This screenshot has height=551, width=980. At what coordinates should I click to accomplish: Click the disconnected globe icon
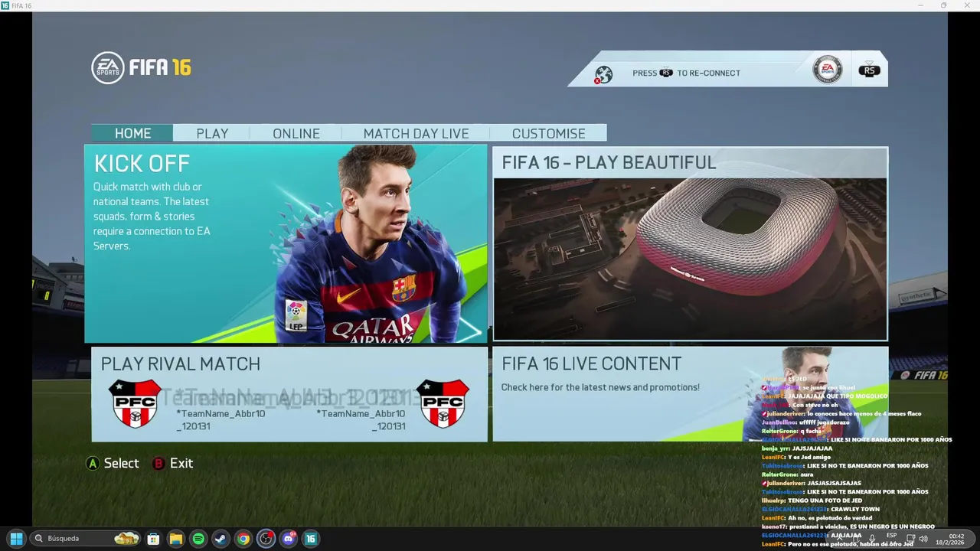click(x=603, y=74)
